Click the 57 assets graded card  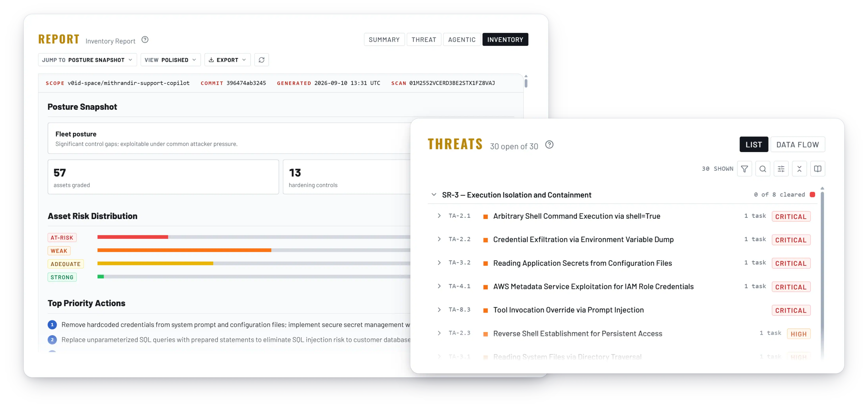pos(163,177)
